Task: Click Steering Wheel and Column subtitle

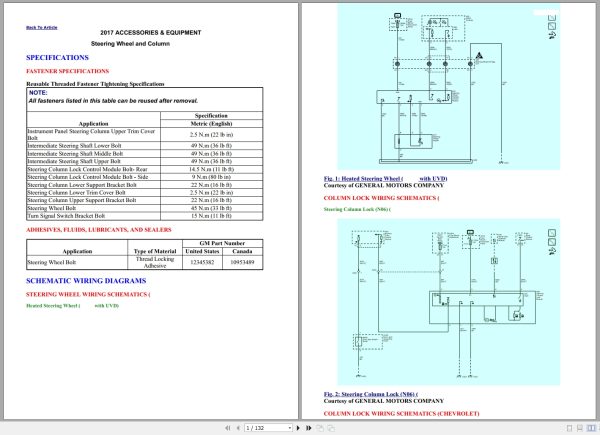Action: point(130,44)
